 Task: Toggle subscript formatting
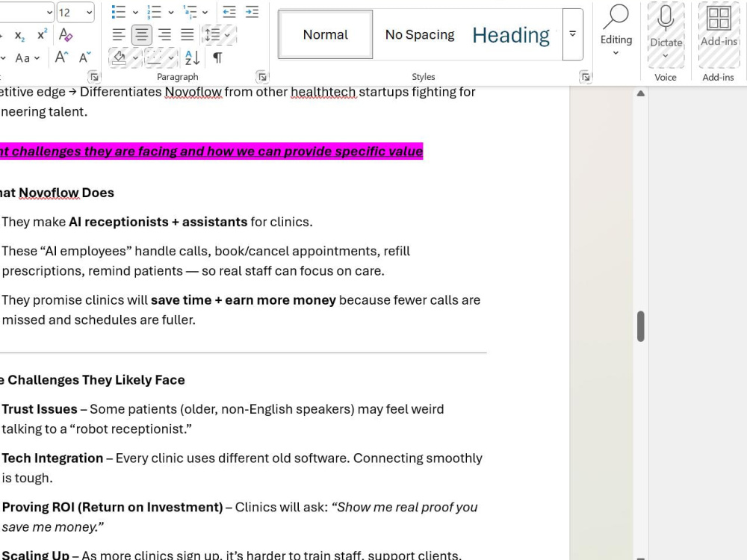[19, 35]
